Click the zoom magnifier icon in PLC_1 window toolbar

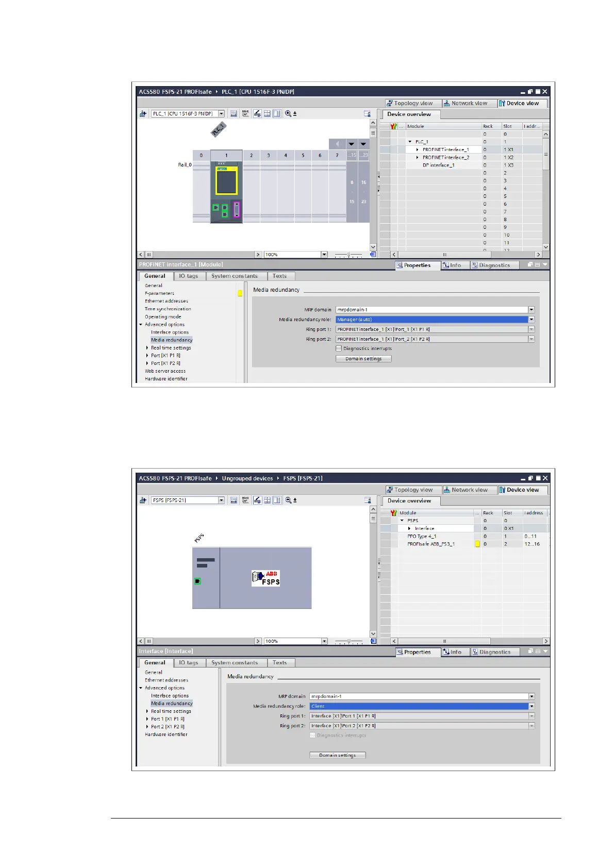[288, 113]
